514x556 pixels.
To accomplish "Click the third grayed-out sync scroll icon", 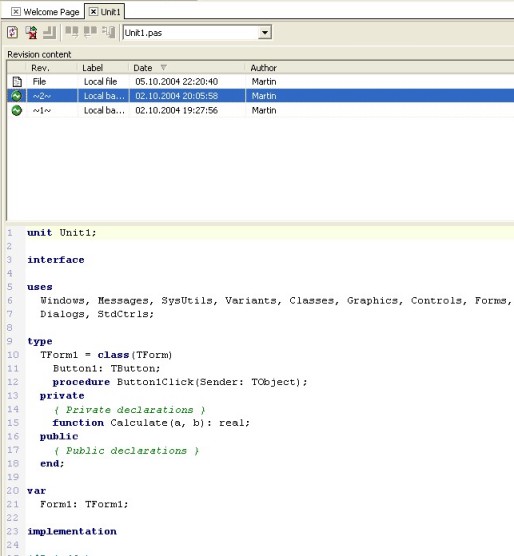I will pos(108,32).
